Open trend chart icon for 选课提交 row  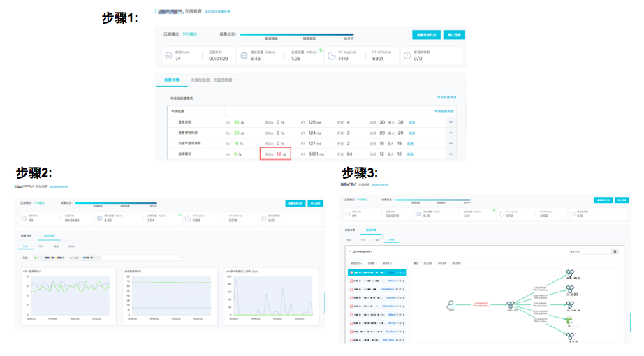tap(451, 154)
